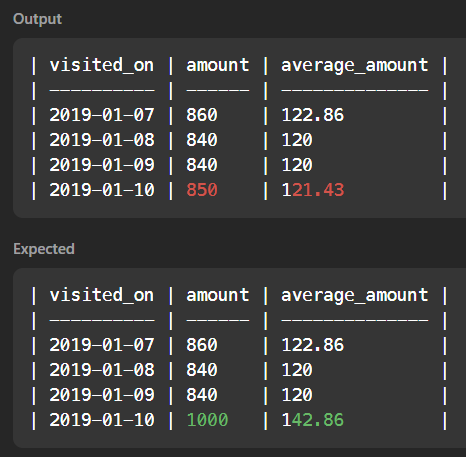Select visited_on header in Output table
The image size is (466, 457).
click(102, 65)
